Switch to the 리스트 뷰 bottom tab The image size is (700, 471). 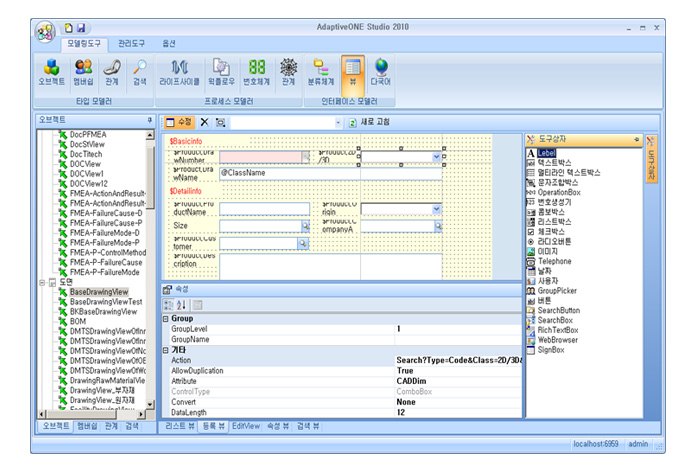(180, 426)
